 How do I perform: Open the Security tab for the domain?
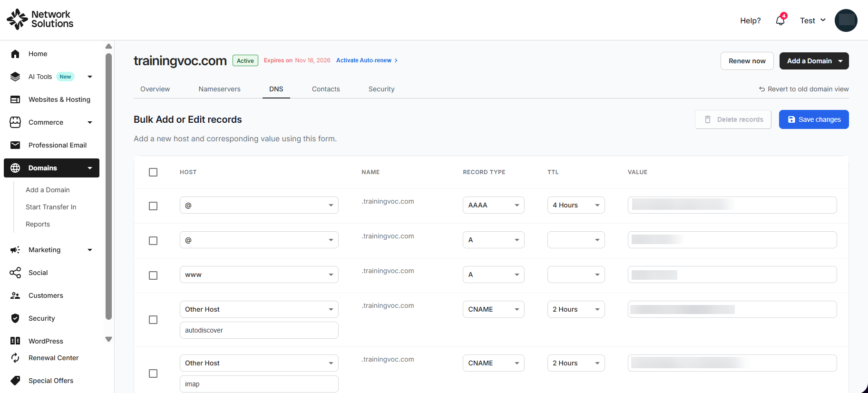[381, 89]
